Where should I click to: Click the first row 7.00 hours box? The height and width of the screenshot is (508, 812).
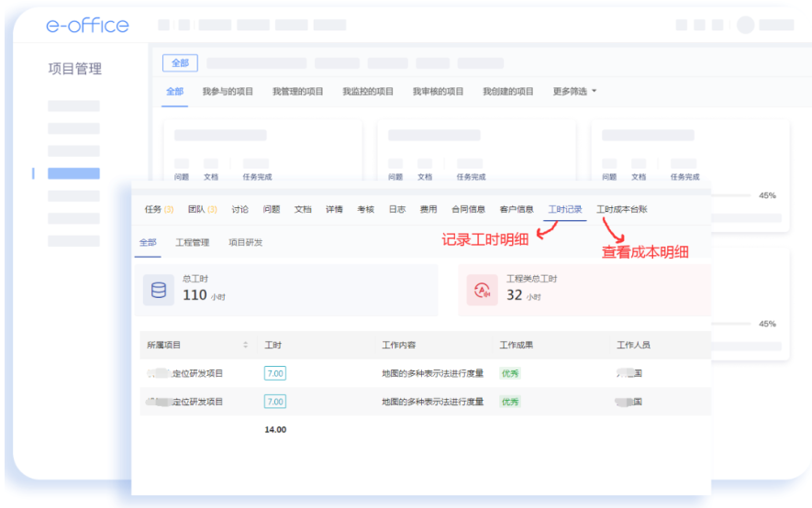pyautogui.click(x=274, y=373)
